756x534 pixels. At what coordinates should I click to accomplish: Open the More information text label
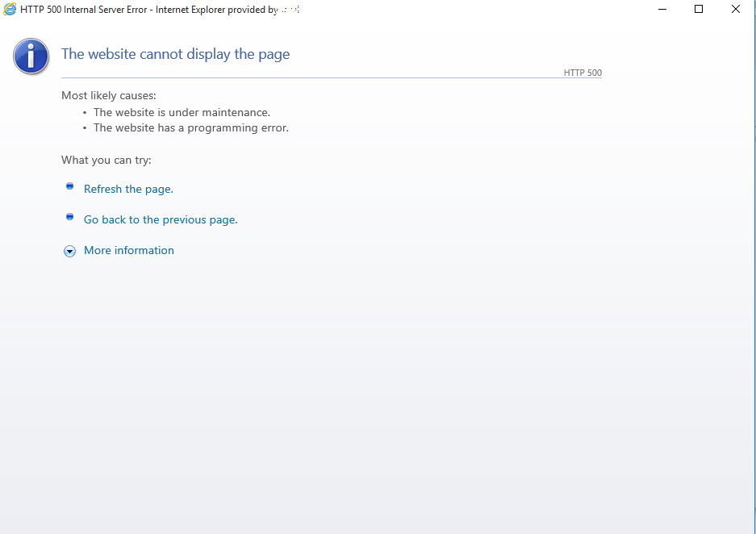pos(129,251)
